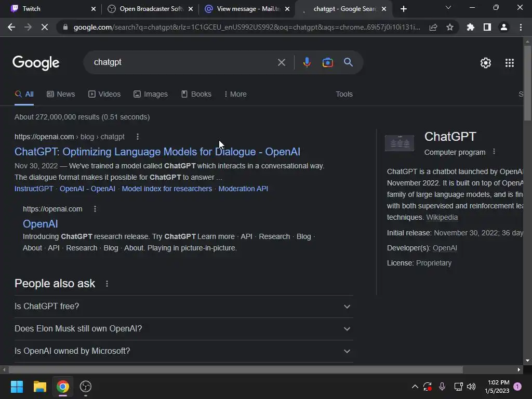Viewport: 532px width, 399px height.
Task: Open Google quick settings gear
Action: (486, 63)
